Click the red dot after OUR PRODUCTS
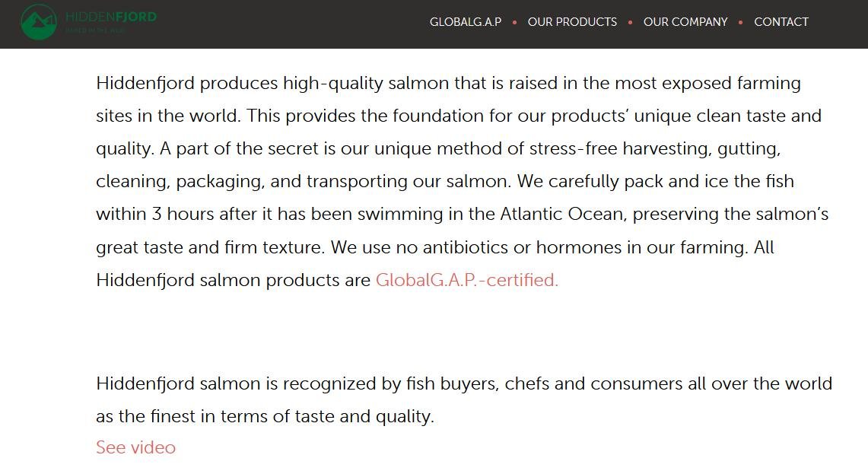868x474 pixels. point(630,22)
